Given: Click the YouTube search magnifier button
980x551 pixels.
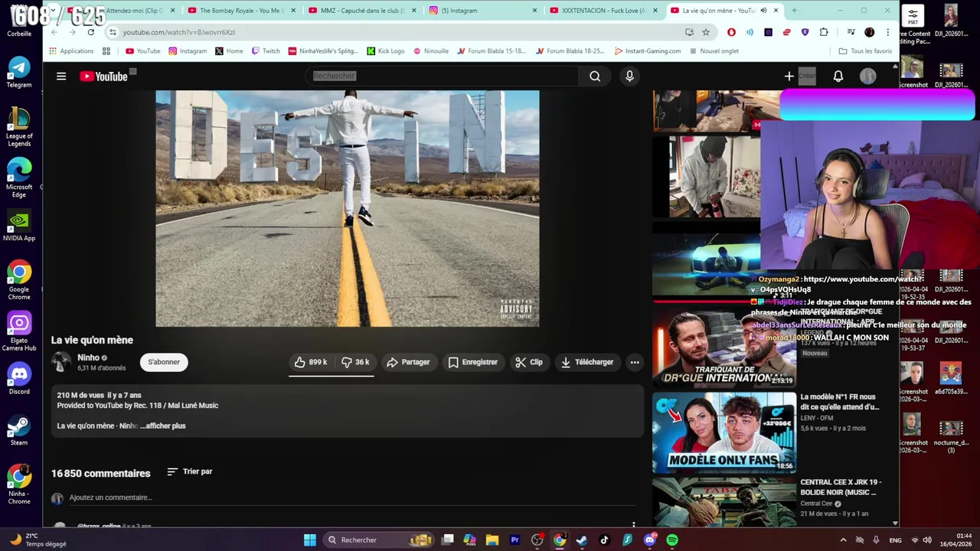Looking at the screenshot, I should (x=595, y=76).
